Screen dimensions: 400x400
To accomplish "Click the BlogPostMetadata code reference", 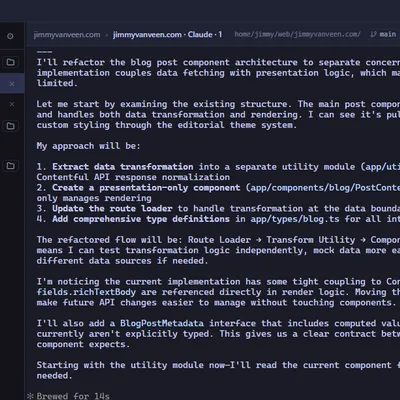I will (x=162, y=323).
